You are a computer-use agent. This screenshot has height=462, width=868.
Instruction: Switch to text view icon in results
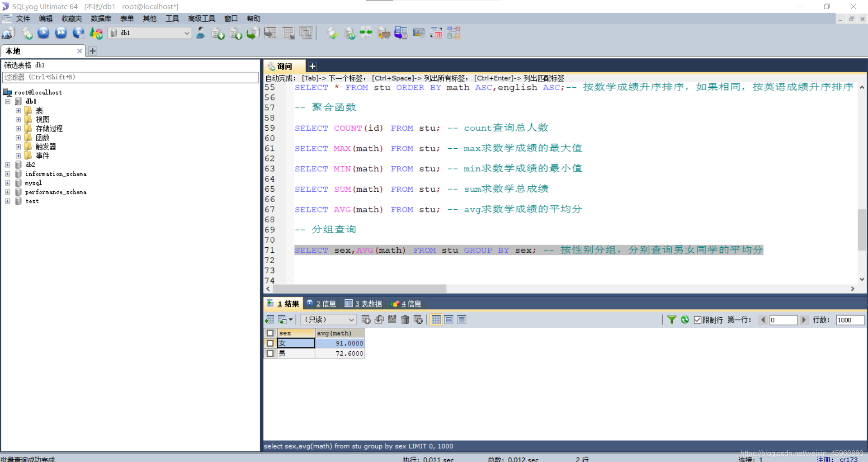[x=462, y=320]
